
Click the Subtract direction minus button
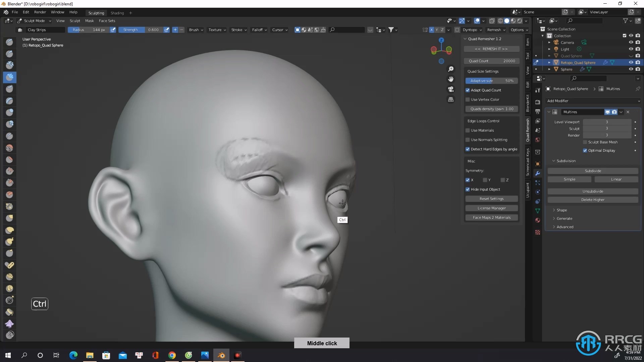pyautogui.click(x=181, y=30)
